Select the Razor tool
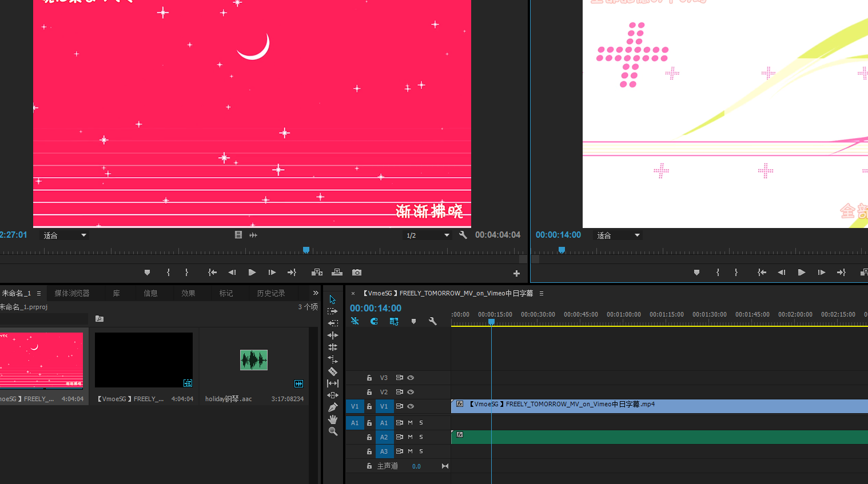Image resolution: width=868 pixels, height=484 pixels. [333, 371]
